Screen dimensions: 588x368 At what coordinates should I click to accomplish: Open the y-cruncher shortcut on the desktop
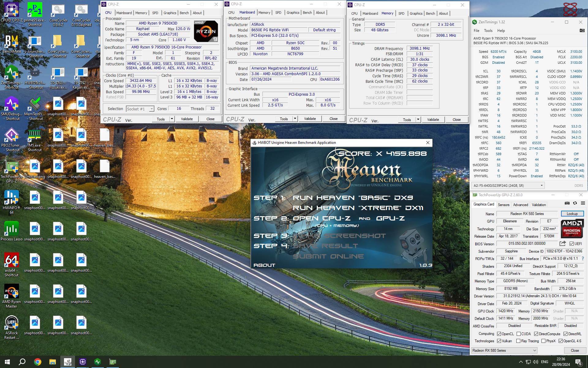point(35,46)
